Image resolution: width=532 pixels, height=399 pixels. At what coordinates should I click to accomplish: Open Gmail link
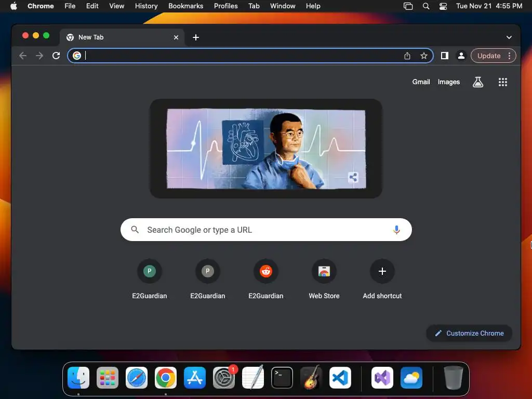point(421,82)
